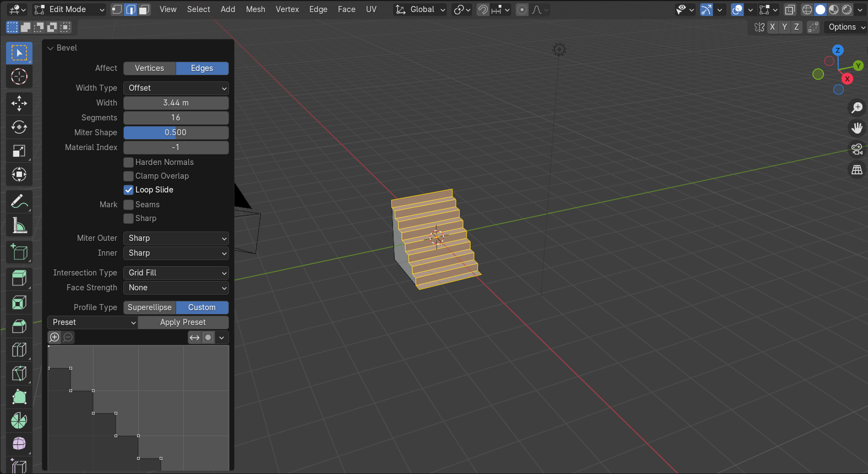Choose Custom profile type
The image size is (868, 474).
click(x=202, y=307)
